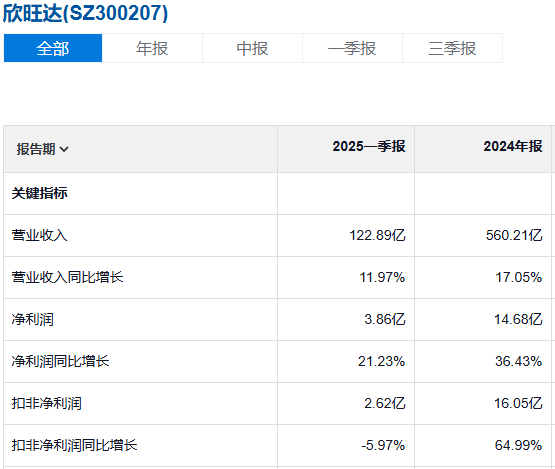Select the 2.62亿 value
Image resolution: width=555 pixels, height=469 pixels.
[385, 404]
